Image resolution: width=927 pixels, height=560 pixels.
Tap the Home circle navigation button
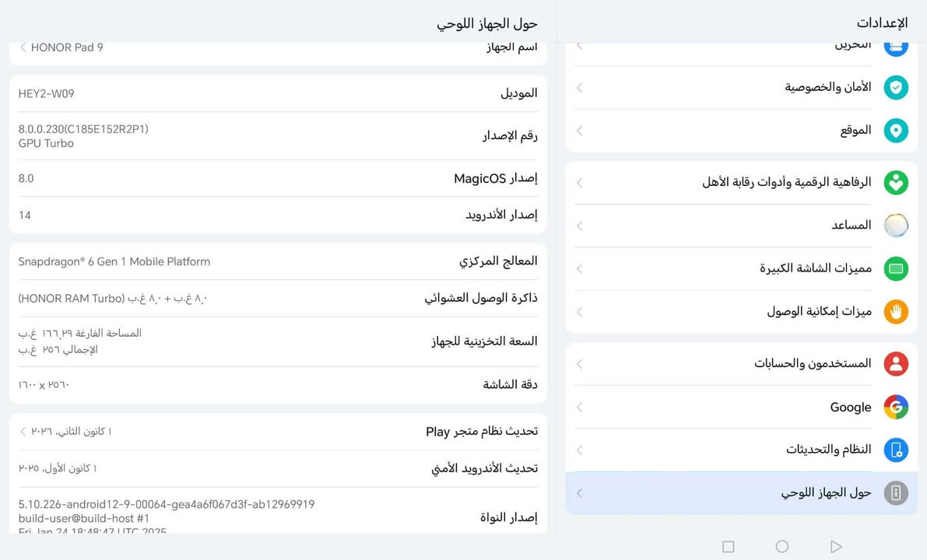click(781, 546)
